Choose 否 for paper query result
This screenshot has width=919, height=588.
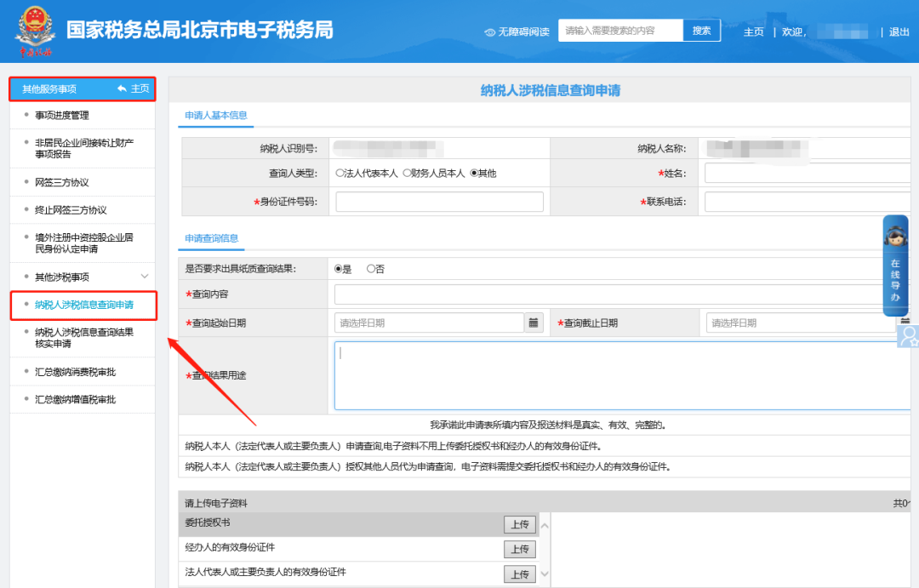pos(371,269)
